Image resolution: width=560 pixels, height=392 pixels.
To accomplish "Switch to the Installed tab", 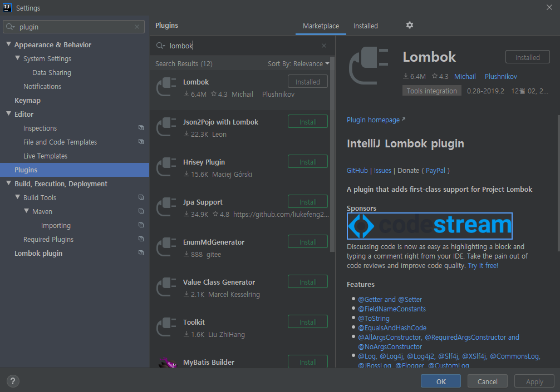I will (x=366, y=26).
